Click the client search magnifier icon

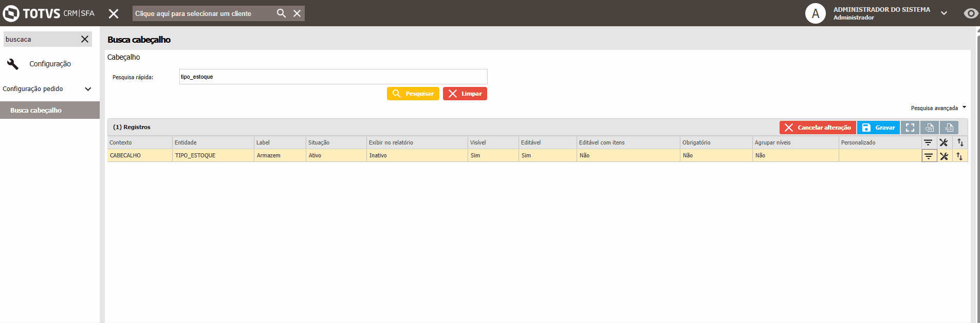[281, 13]
